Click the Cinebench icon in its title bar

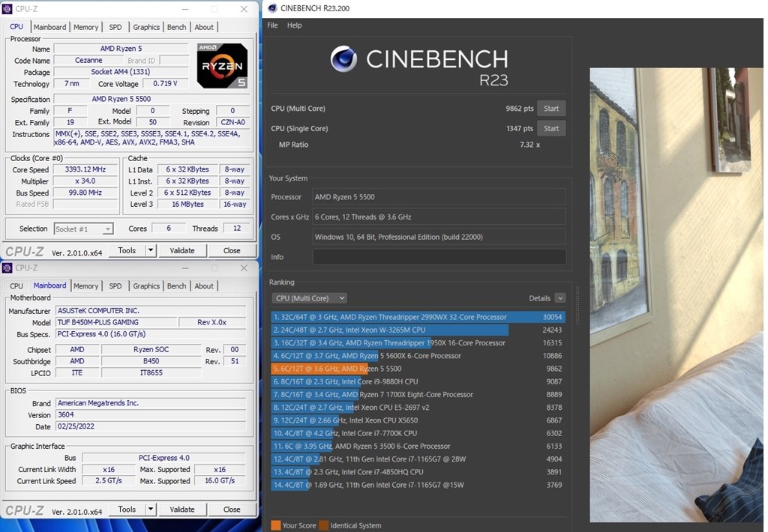click(x=271, y=8)
